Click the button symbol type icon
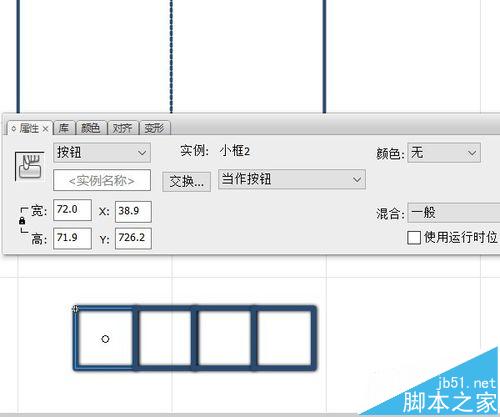The width and height of the screenshot is (500, 417). (30, 166)
